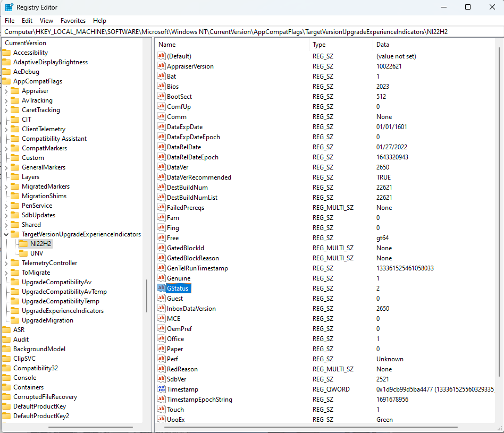
Task: Expand the CompatMarkers key
Action: pyautogui.click(x=6, y=149)
